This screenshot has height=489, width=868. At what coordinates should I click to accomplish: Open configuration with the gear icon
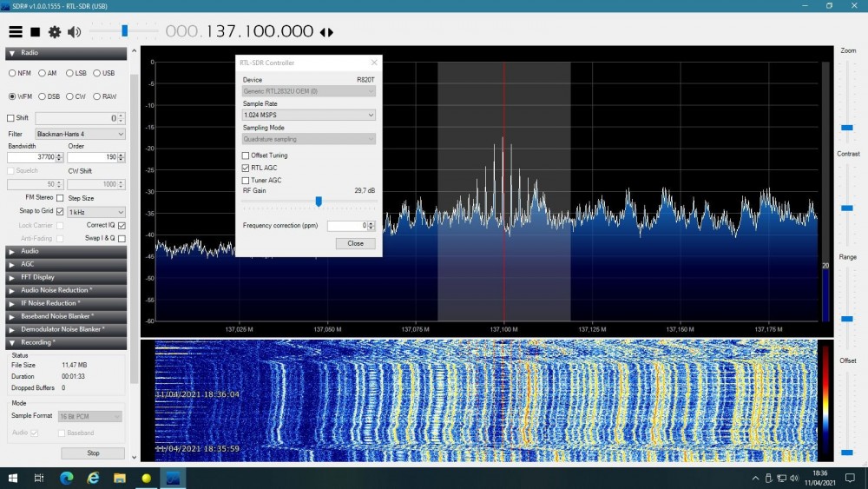(x=54, y=32)
